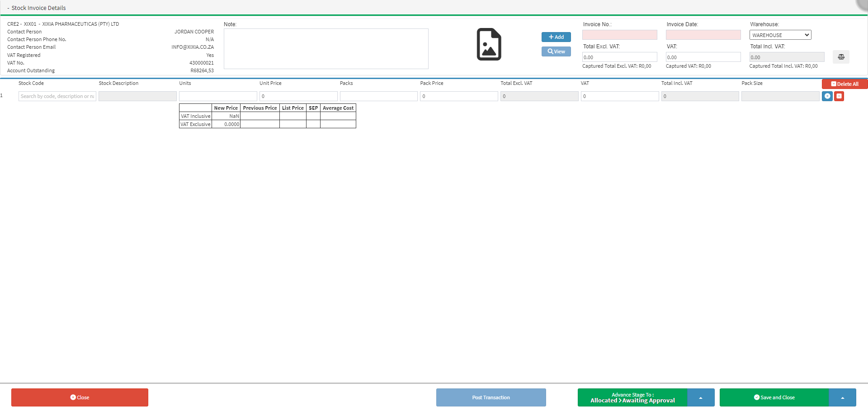Click the SEP column header

pyautogui.click(x=313, y=108)
